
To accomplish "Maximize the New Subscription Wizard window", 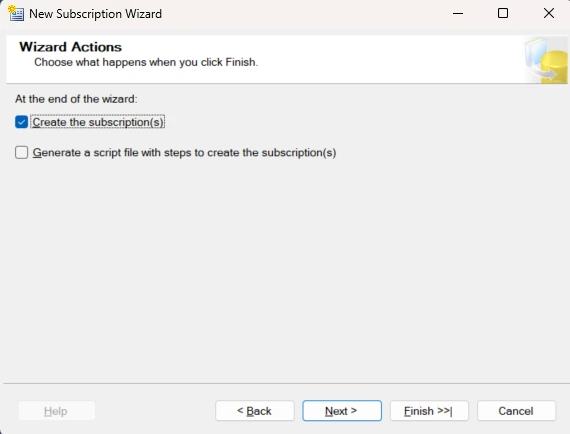I will click(x=503, y=13).
